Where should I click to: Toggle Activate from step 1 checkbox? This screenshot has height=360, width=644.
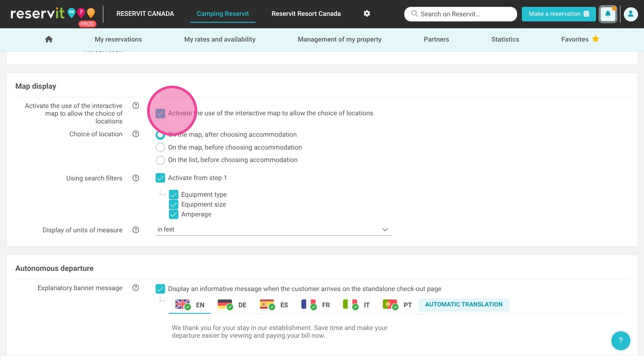click(x=160, y=178)
